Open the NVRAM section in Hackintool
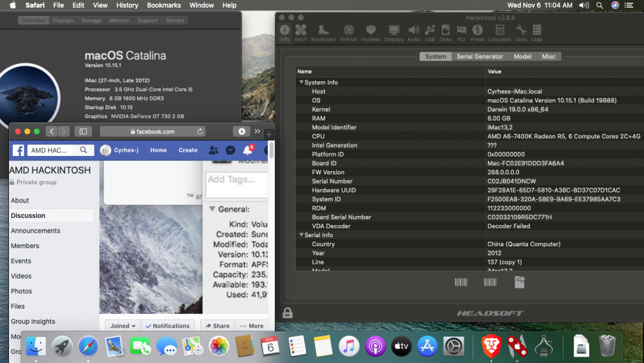This screenshot has width=644, height=363. tap(348, 33)
